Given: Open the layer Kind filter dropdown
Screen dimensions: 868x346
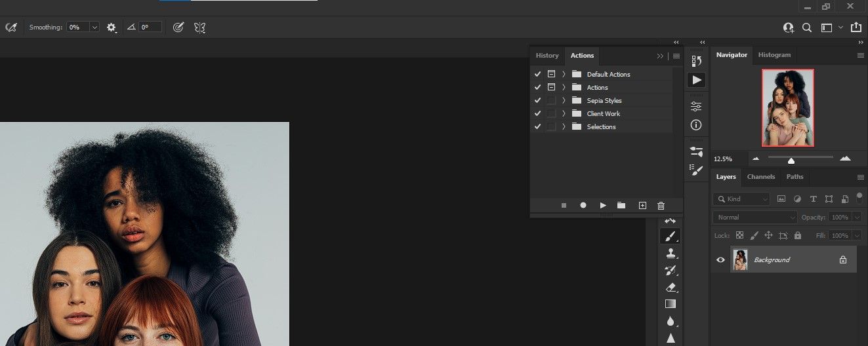Looking at the screenshot, I should click(x=741, y=199).
